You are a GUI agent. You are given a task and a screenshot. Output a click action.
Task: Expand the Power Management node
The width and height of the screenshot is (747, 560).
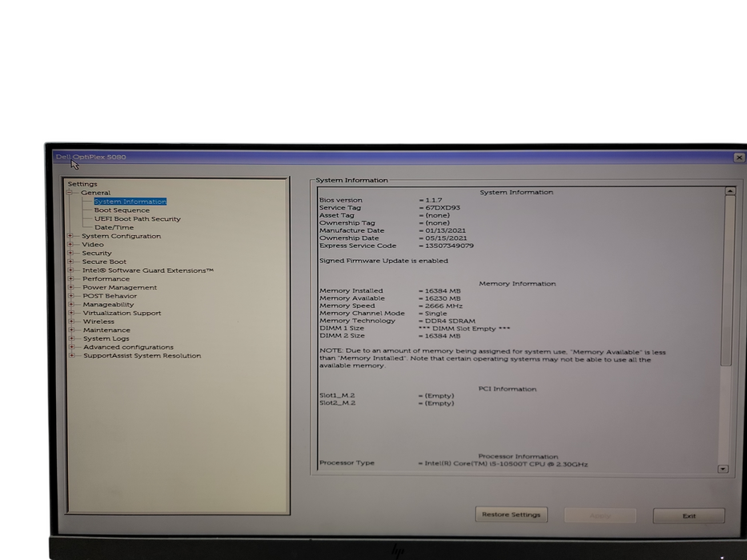click(x=71, y=287)
